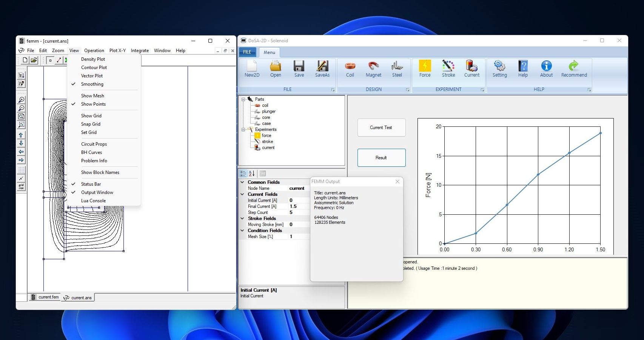This screenshot has height=340, width=644.
Task: Toggle femm show grid dots icon
Action: pos(21,170)
